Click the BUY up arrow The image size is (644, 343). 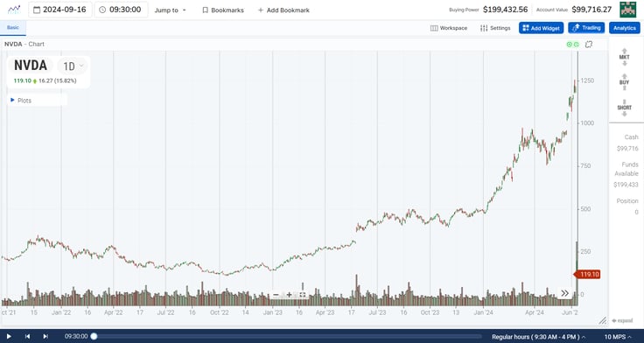point(624,76)
